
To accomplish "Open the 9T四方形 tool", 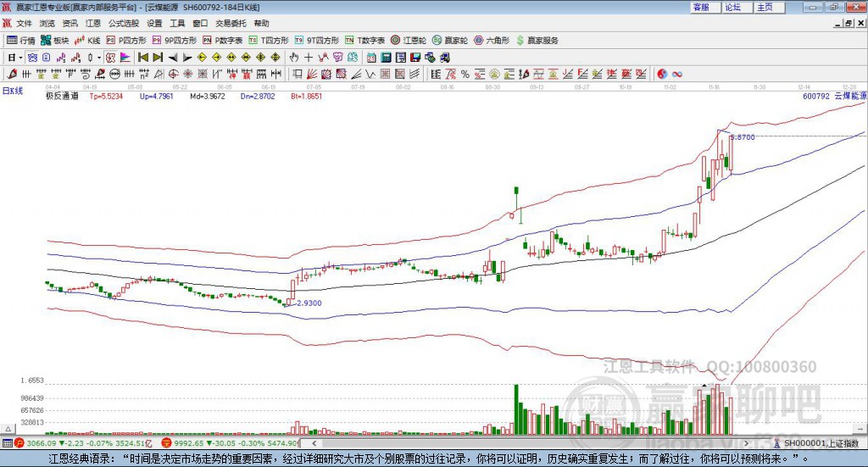I will coord(317,41).
